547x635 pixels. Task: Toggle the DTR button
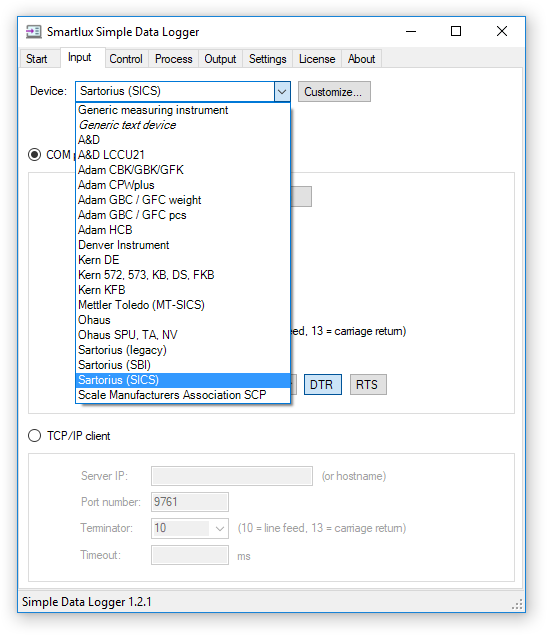323,384
